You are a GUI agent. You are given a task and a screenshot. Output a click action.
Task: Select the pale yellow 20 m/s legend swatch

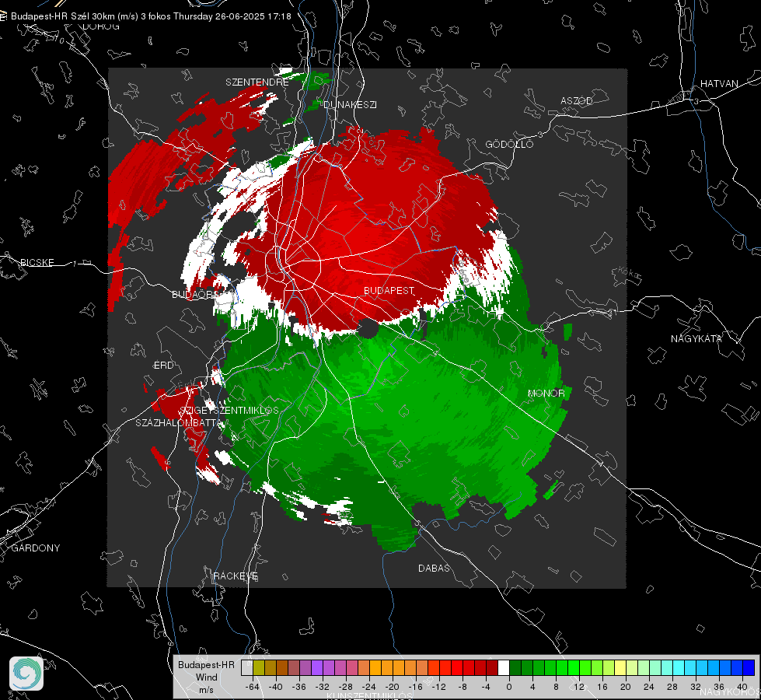(621, 667)
